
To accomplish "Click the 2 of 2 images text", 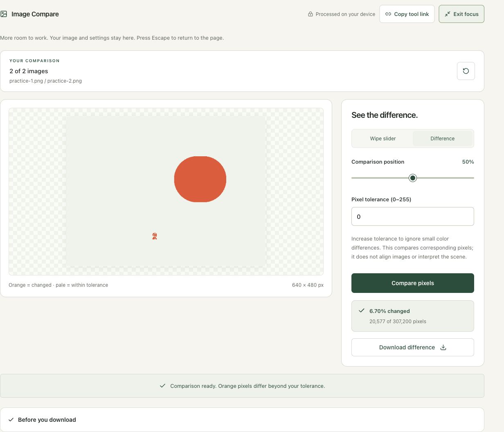I will click(29, 71).
